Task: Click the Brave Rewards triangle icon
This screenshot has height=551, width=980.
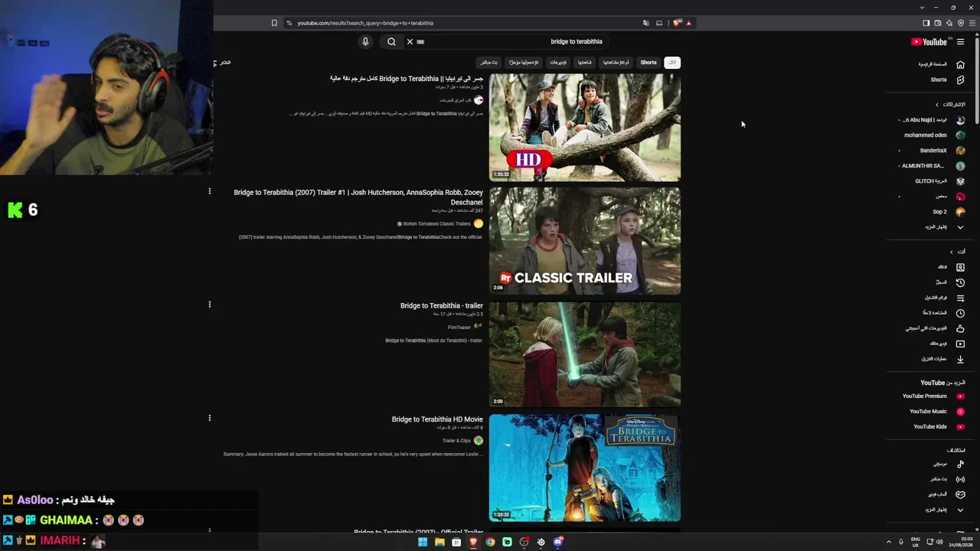Action: (688, 23)
